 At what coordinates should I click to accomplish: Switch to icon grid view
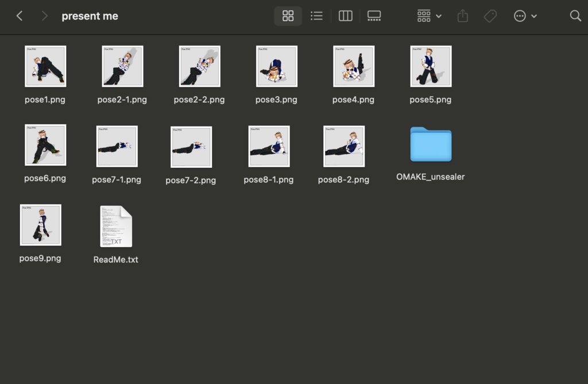click(x=288, y=16)
